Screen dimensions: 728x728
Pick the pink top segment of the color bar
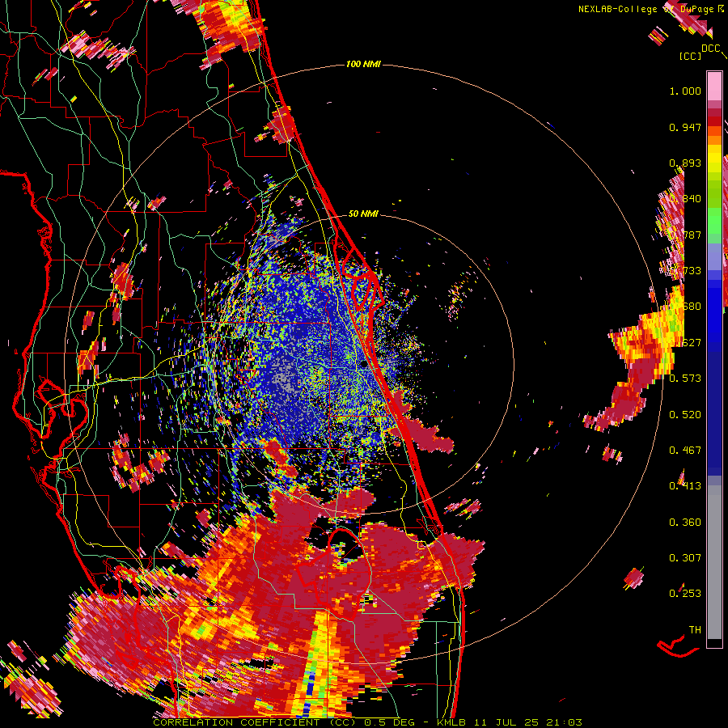[714, 87]
